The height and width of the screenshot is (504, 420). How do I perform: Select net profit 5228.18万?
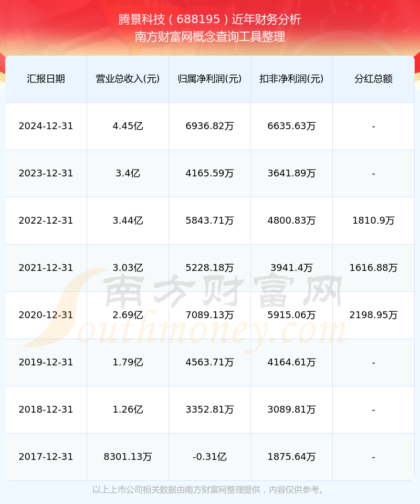point(209,268)
